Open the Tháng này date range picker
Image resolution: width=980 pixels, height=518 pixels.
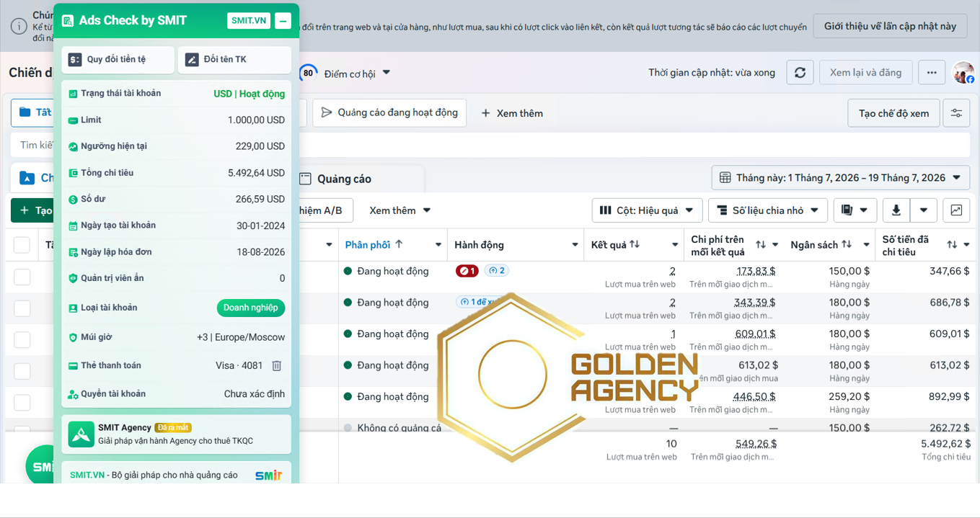841,178
